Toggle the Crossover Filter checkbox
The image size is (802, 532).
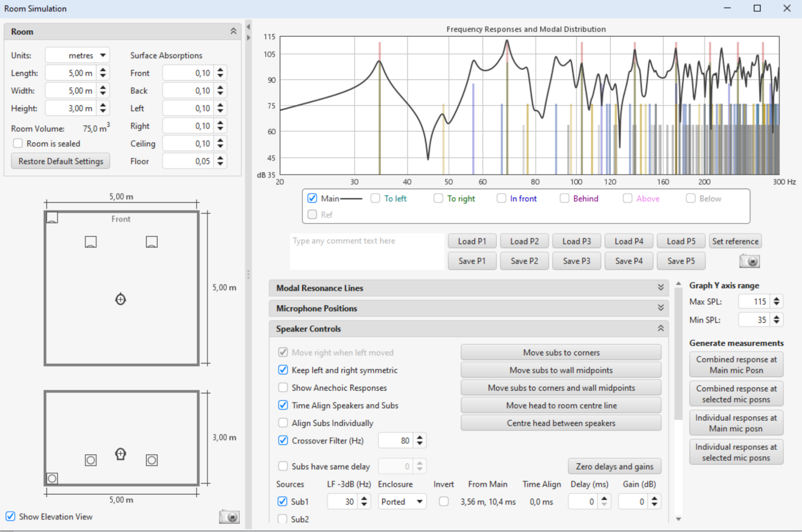(283, 440)
